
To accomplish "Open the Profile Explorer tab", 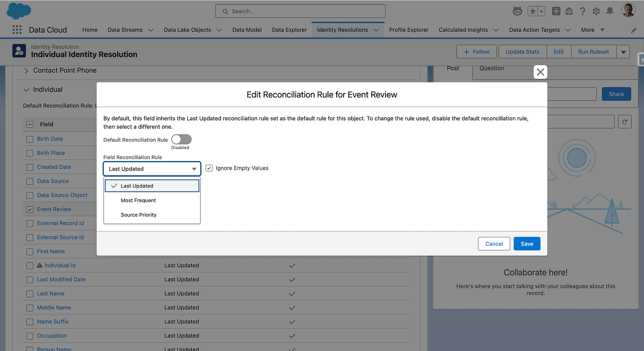I will click(408, 30).
